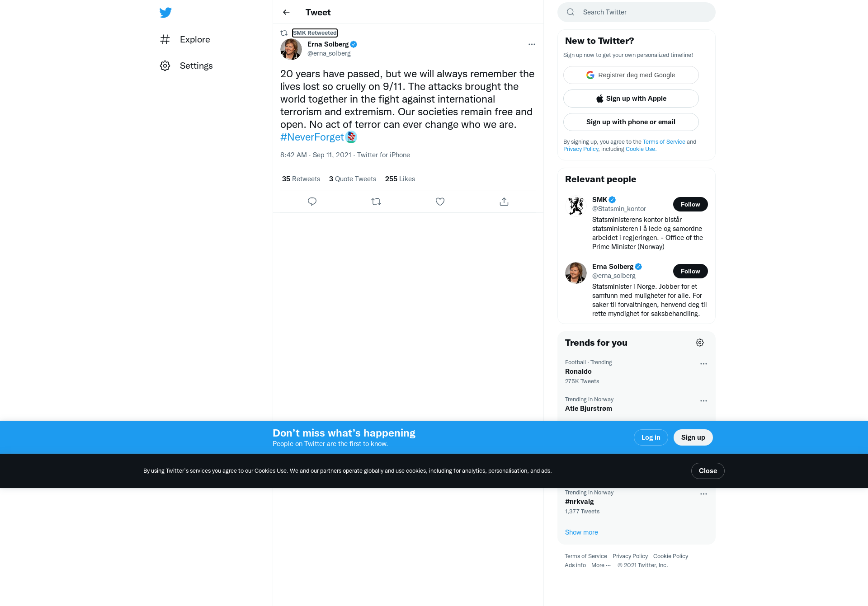Expand the More footer menu
The width and height of the screenshot is (868, 606).
tap(601, 565)
